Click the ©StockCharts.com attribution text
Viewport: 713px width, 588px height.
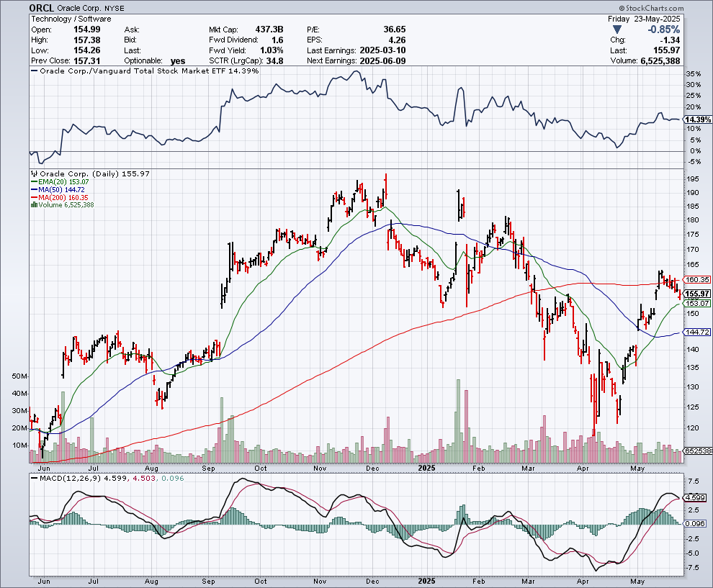click(651, 8)
